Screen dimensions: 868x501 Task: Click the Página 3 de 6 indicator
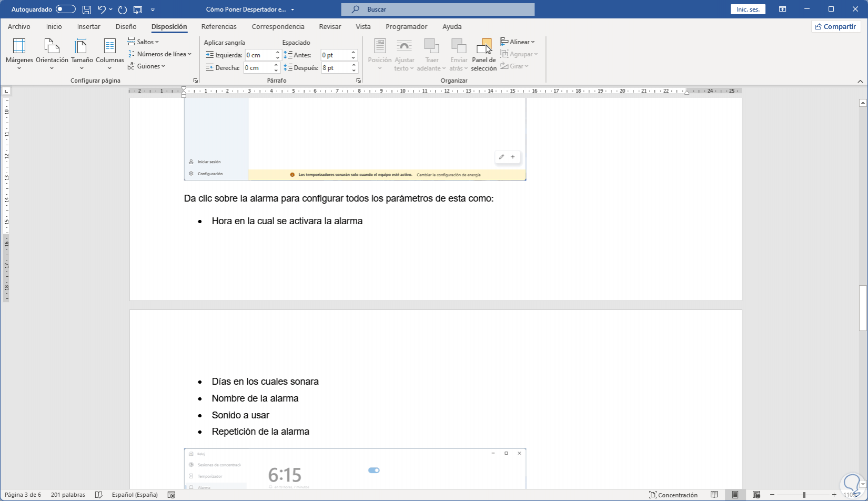(23, 495)
